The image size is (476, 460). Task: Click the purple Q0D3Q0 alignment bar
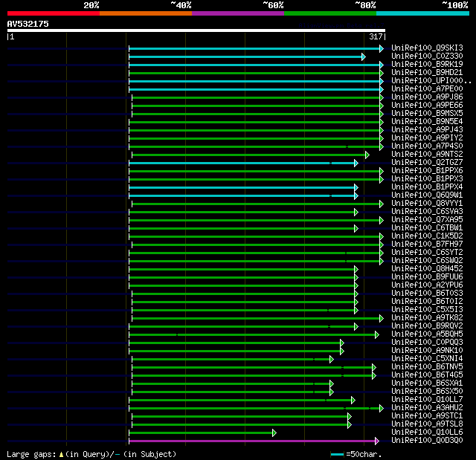pyautogui.click(x=254, y=441)
